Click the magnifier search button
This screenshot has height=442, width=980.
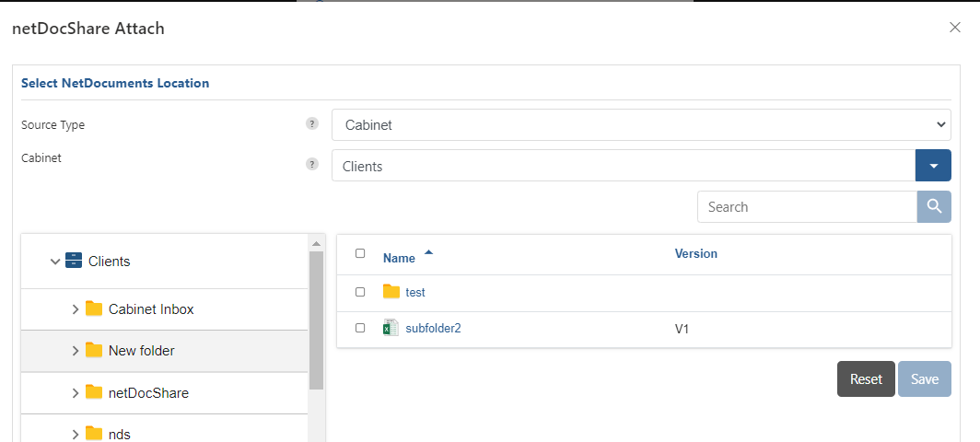pos(934,206)
